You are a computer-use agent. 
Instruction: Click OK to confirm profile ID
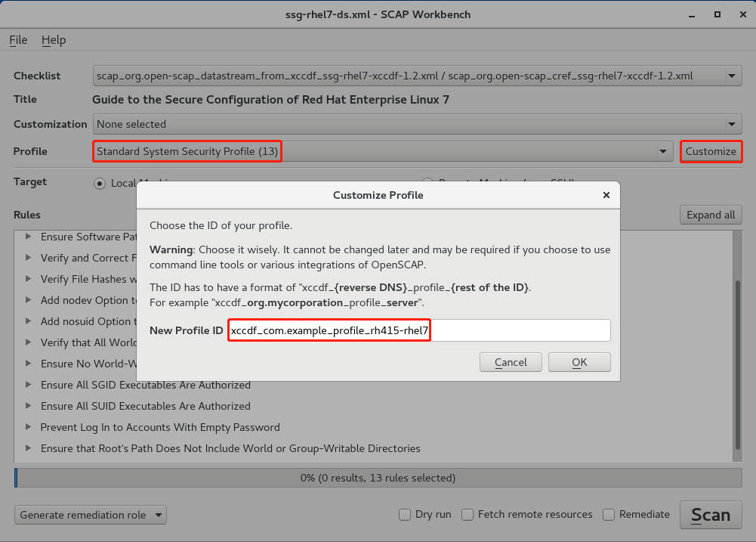click(x=579, y=362)
